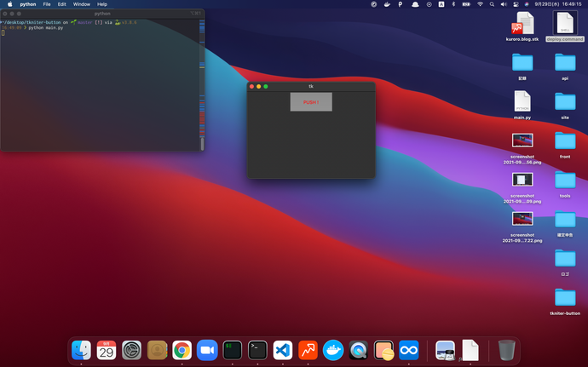The image size is (588, 367).
Task: Click the input source A icon
Action: [x=441, y=4]
